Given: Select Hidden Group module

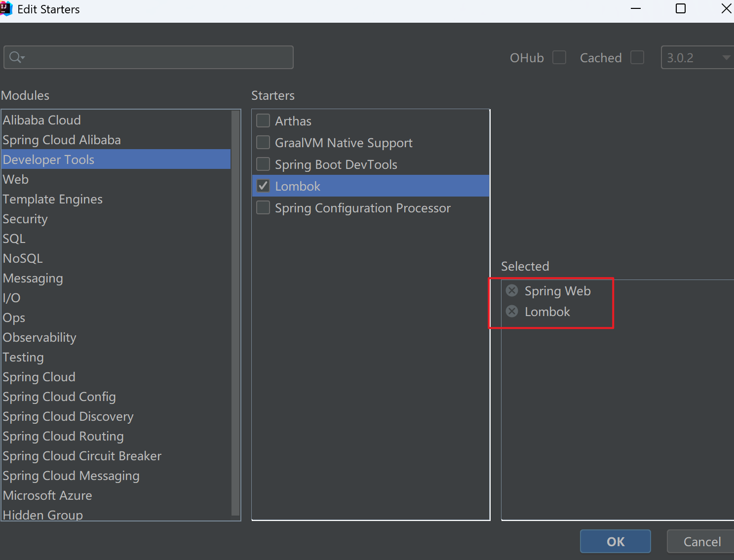Looking at the screenshot, I should [x=116, y=514].
